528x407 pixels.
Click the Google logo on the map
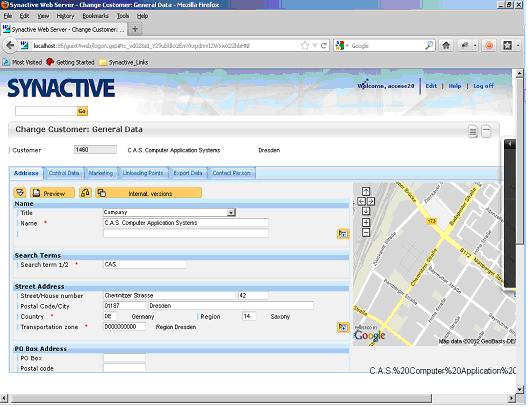click(369, 335)
